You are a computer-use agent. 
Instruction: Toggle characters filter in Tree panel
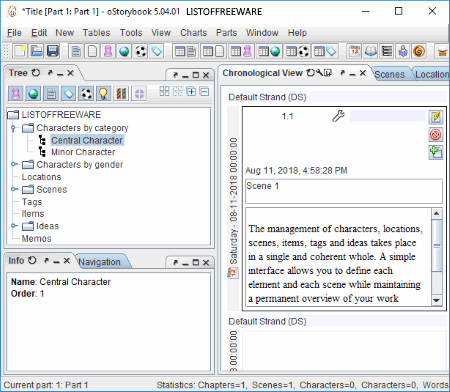click(16, 94)
